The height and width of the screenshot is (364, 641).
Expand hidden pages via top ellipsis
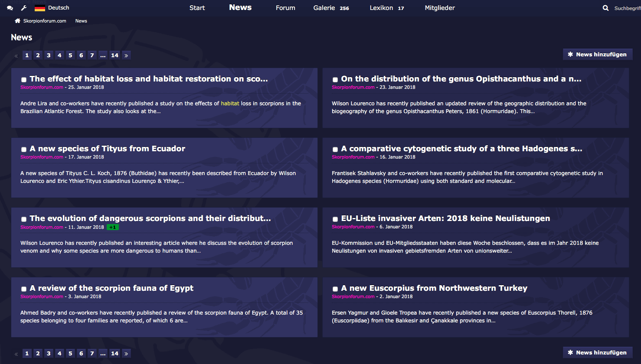(103, 55)
